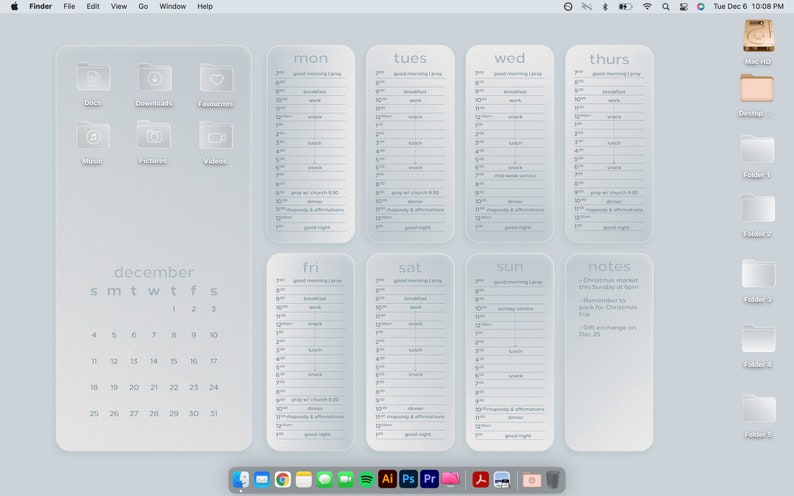
Task: Select Folder 3 on the desktop
Action: tap(758, 274)
